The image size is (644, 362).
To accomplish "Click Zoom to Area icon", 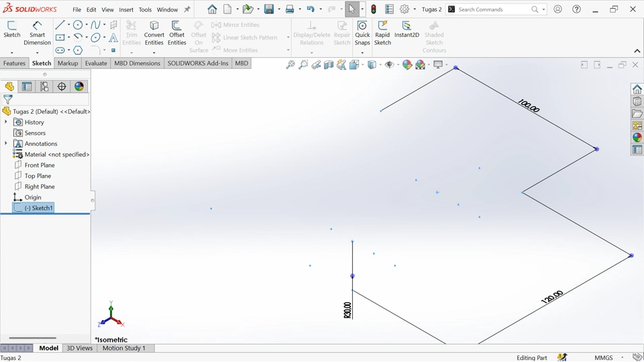I will pyautogui.click(x=303, y=65).
